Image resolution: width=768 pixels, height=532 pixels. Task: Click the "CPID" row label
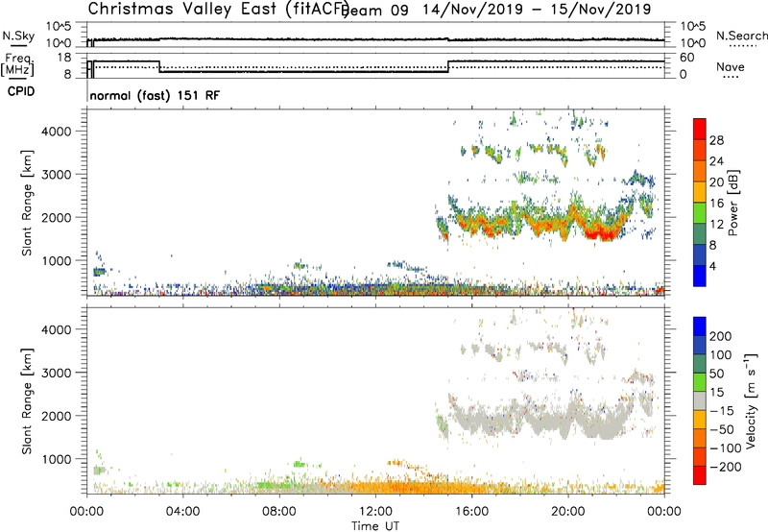[x=21, y=91]
